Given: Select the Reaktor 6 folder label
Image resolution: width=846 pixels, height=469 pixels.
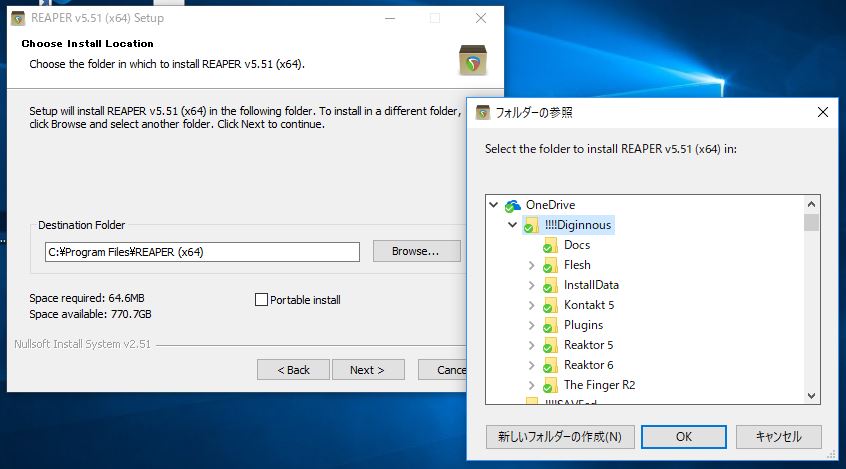Looking at the screenshot, I should coord(588,364).
